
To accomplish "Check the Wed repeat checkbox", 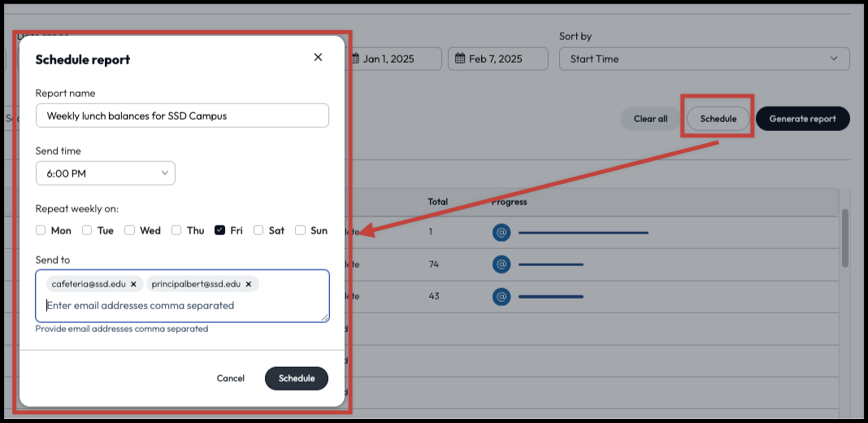I will point(129,230).
